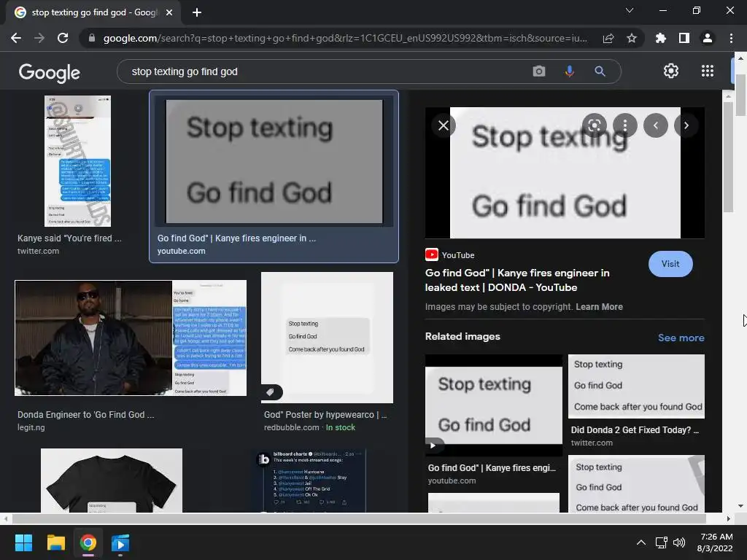Bookmark this tab with star icon

632,38
